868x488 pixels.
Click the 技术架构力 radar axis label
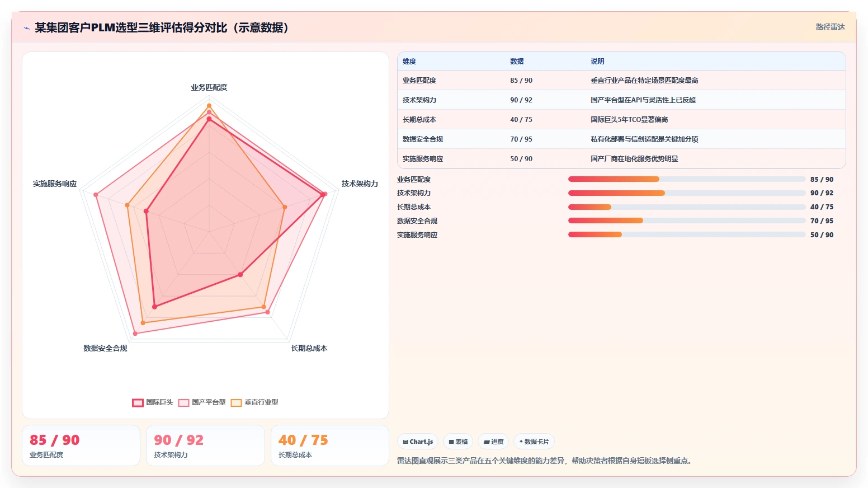coord(360,184)
